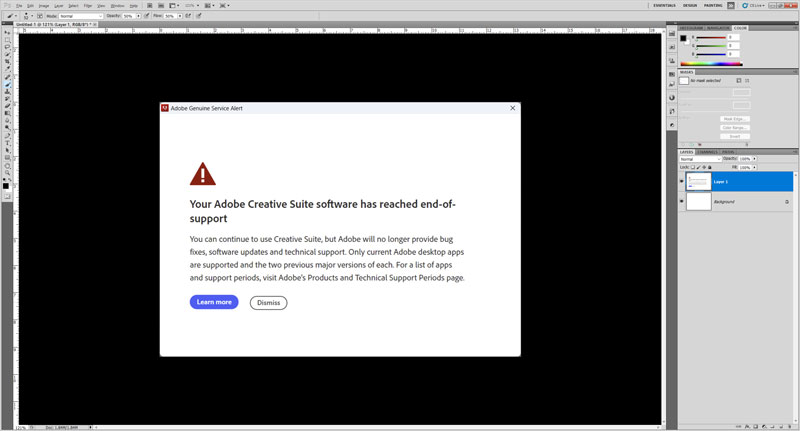The height and width of the screenshot is (431, 800).
Task: Click the blue B color slider
Action: point(711,54)
